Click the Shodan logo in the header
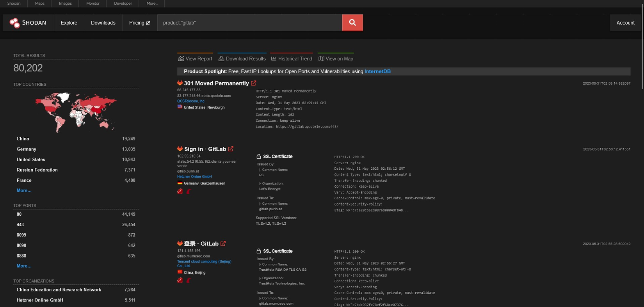644x307 pixels. 28,23
